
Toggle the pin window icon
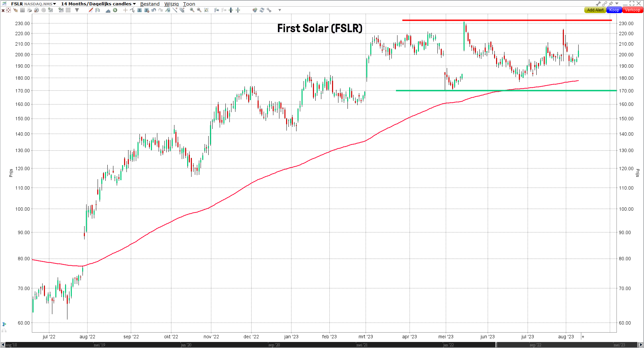pos(611,4)
